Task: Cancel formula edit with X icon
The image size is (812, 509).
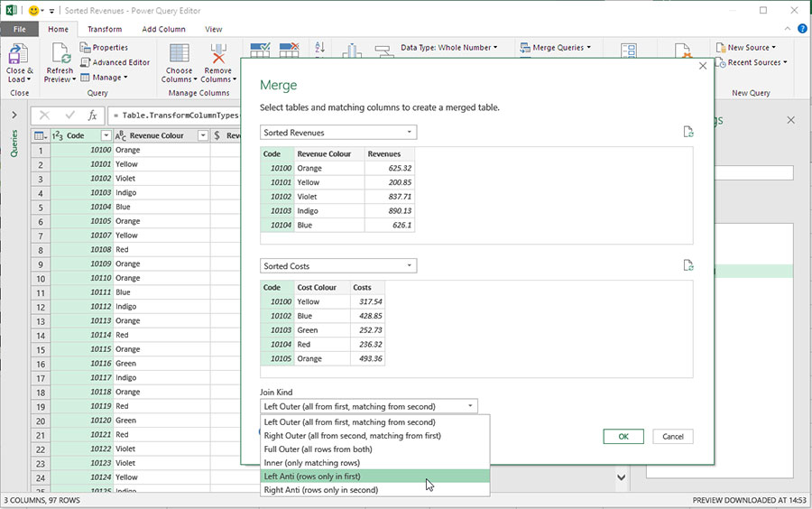Action: (44, 115)
